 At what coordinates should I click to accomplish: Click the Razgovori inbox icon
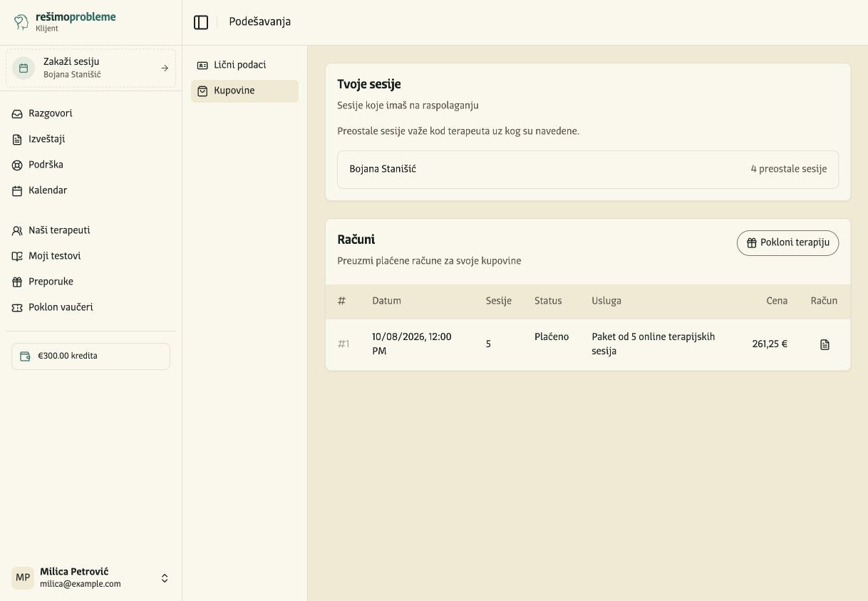[x=17, y=113]
